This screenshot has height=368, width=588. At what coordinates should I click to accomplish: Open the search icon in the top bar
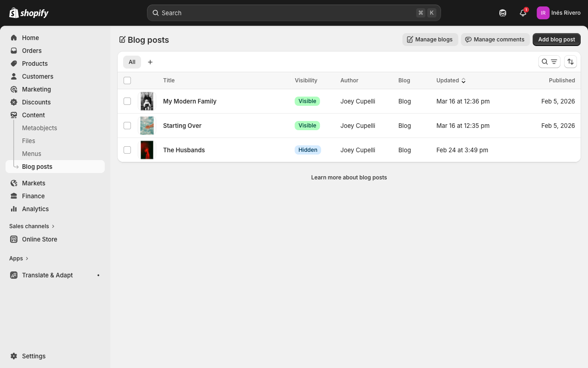pos(156,13)
